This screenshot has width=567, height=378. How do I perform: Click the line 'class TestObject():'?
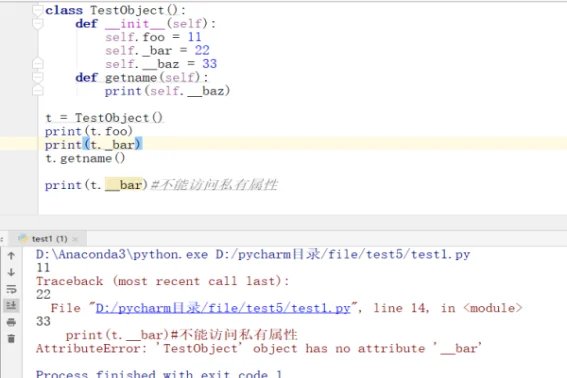[x=116, y=10]
